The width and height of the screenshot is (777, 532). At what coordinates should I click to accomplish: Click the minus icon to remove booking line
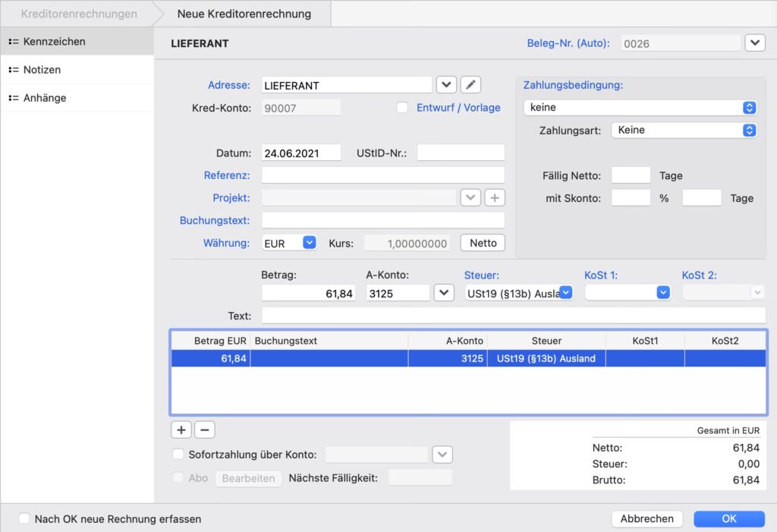[205, 430]
